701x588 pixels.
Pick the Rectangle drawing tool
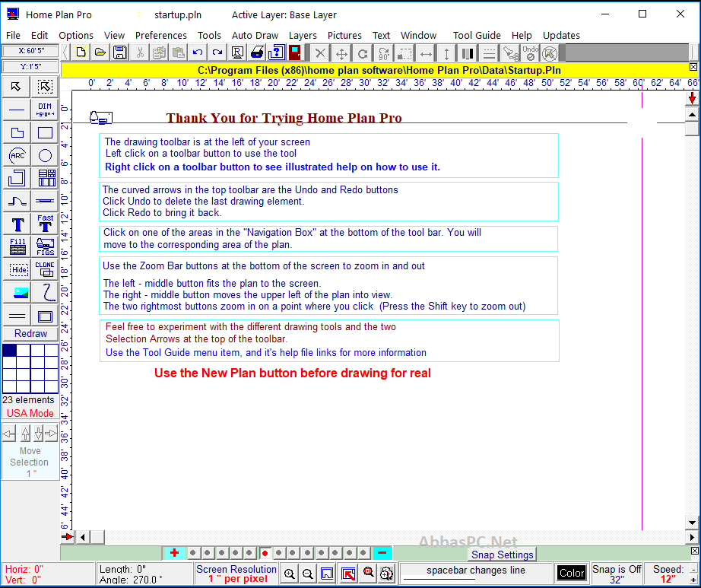(x=45, y=133)
